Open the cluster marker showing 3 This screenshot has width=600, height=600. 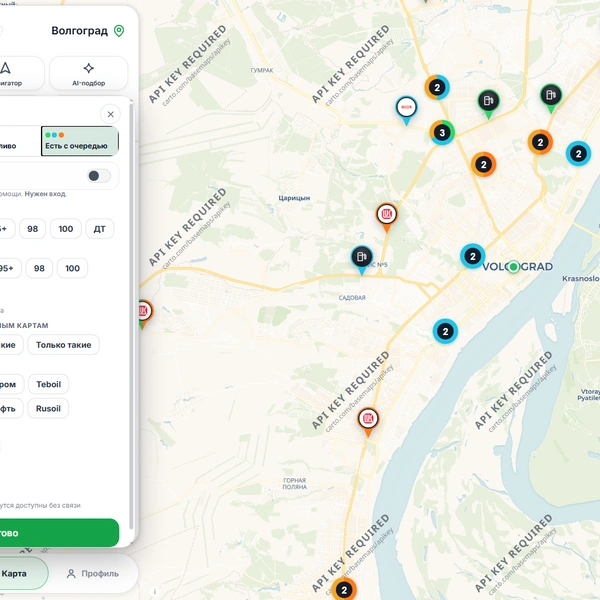pos(442,133)
